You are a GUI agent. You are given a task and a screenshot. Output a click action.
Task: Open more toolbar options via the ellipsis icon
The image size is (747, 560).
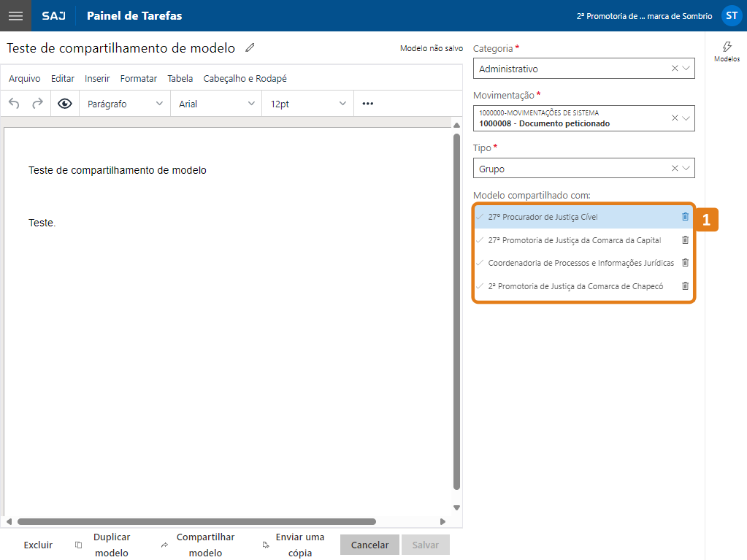click(367, 103)
